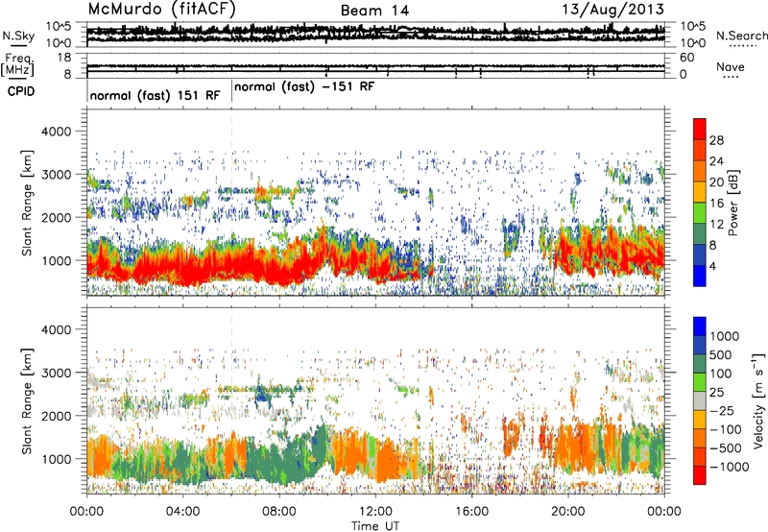Viewport: 768px width, 532px height.
Task: Click the '100' label on the Velocity color bar
Action: point(721,374)
